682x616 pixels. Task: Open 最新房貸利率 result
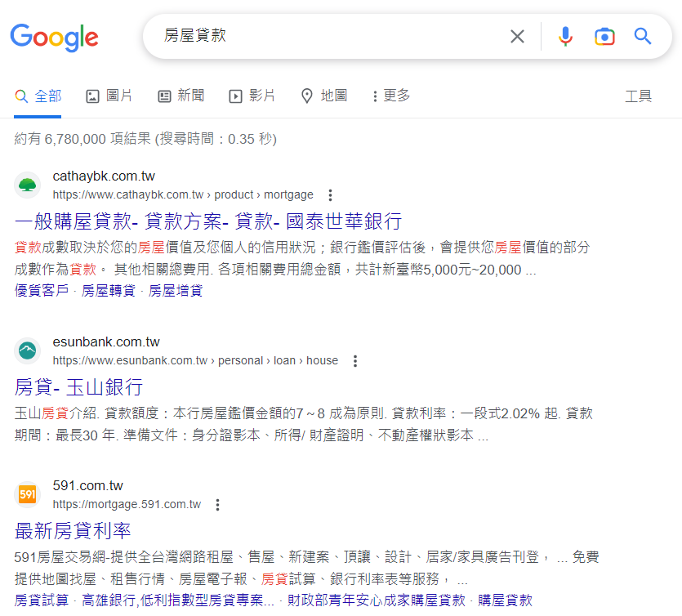pos(73,531)
